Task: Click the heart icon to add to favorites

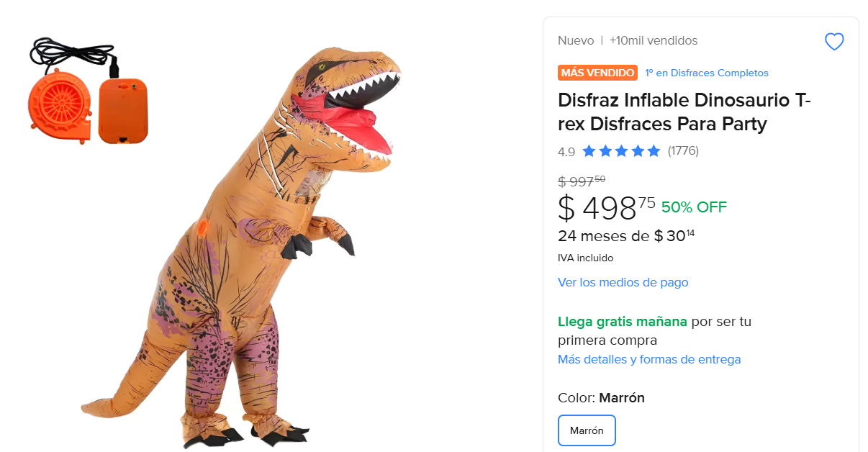Action: (833, 41)
